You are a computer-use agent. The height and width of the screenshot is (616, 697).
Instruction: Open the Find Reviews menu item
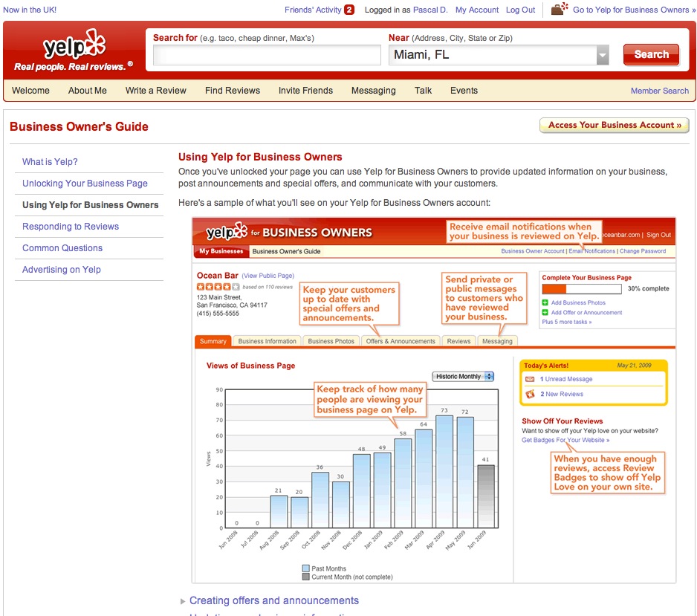tap(233, 91)
